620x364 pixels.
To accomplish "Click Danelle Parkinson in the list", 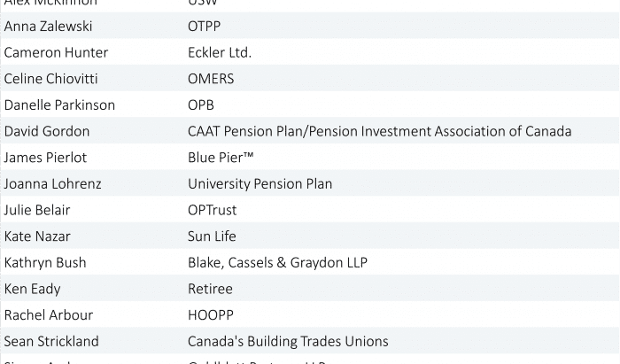I will [x=59, y=105].
